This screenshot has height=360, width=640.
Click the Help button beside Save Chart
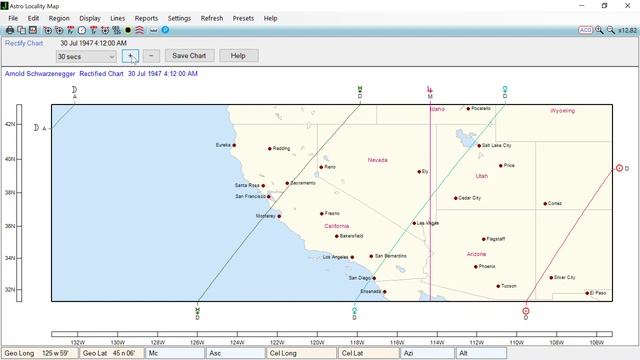point(238,56)
